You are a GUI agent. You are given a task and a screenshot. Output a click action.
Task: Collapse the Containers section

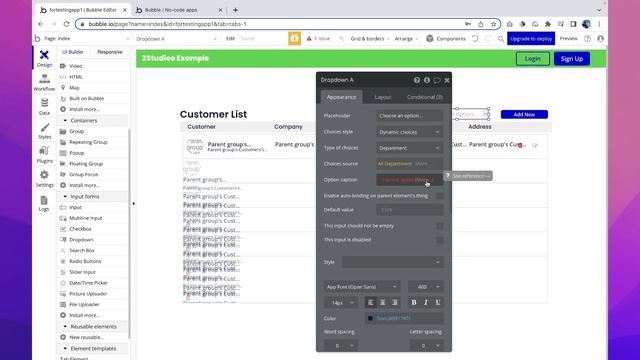(x=65, y=120)
